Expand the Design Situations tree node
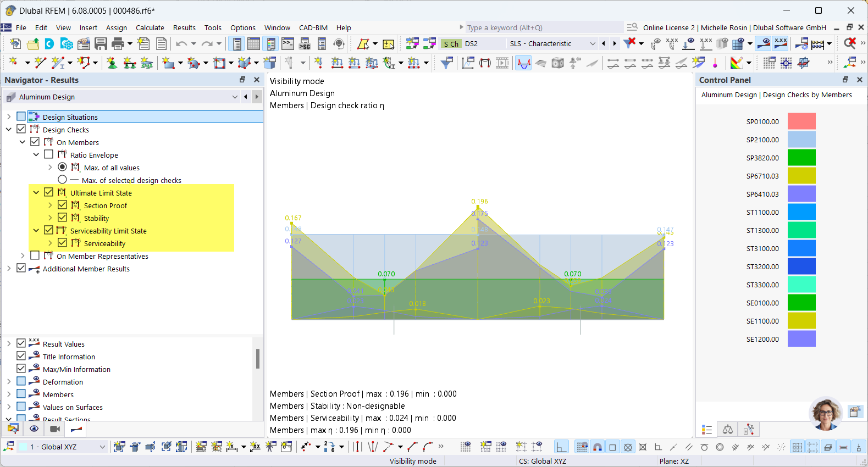Viewport: 868px width, 467px height. click(9, 117)
